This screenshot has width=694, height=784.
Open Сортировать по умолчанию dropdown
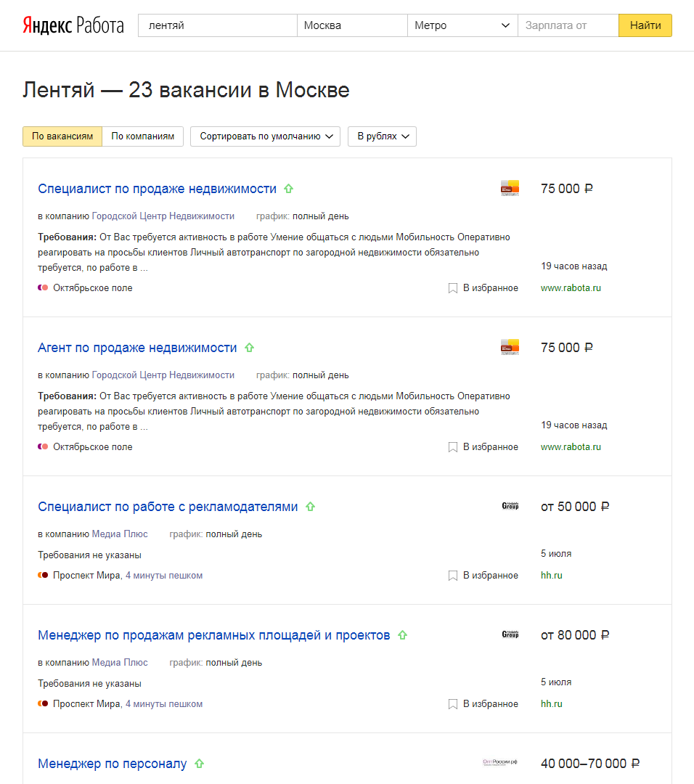point(265,136)
